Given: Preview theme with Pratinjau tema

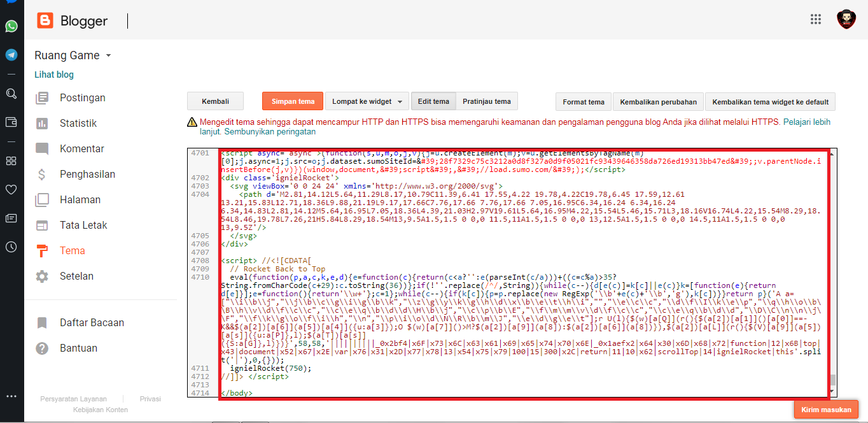Looking at the screenshot, I should pyautogui.click(x=487, y=101).
